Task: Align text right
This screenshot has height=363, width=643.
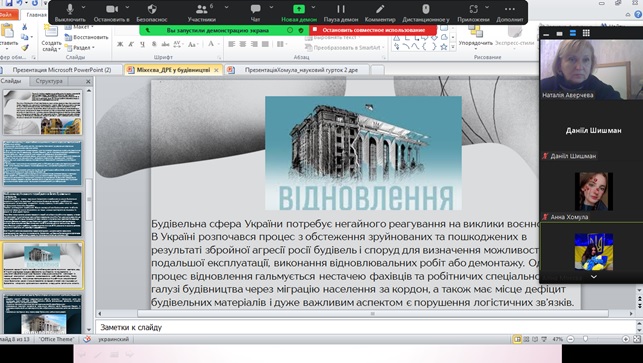Action: pyautogui.click(x=254, y=44)
